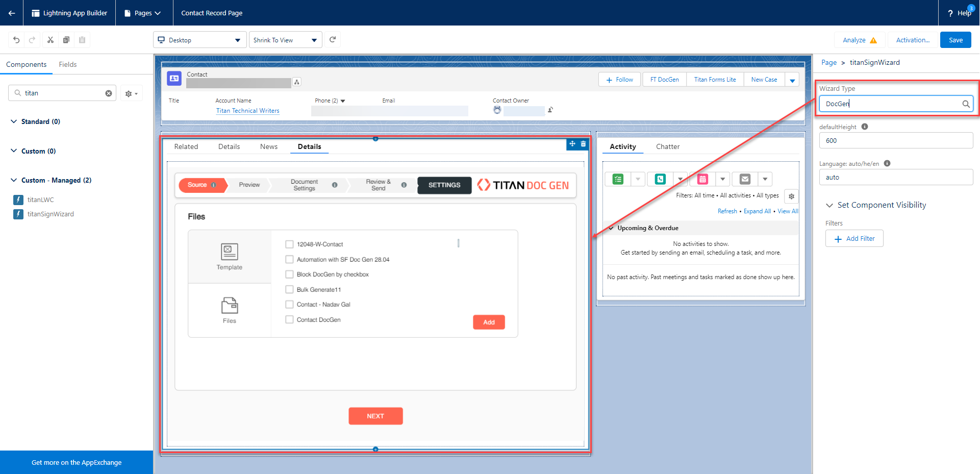The width and height of the screenshot is (980, 474).
Task: Open the Pages dropdown menu
Action: point(144,13)
